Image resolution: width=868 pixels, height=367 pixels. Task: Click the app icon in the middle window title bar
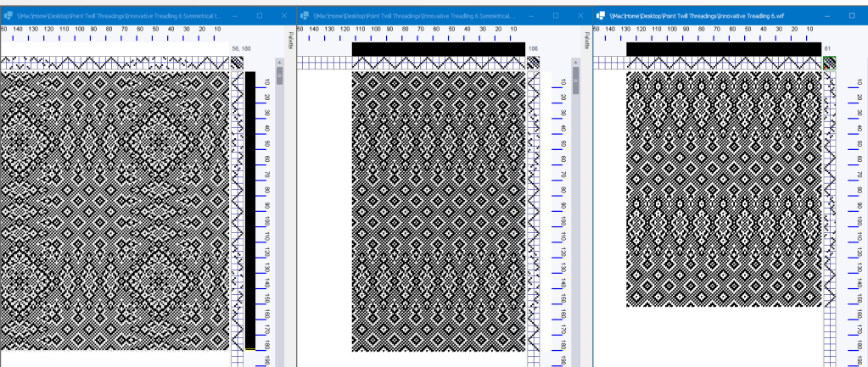[304, 15]
